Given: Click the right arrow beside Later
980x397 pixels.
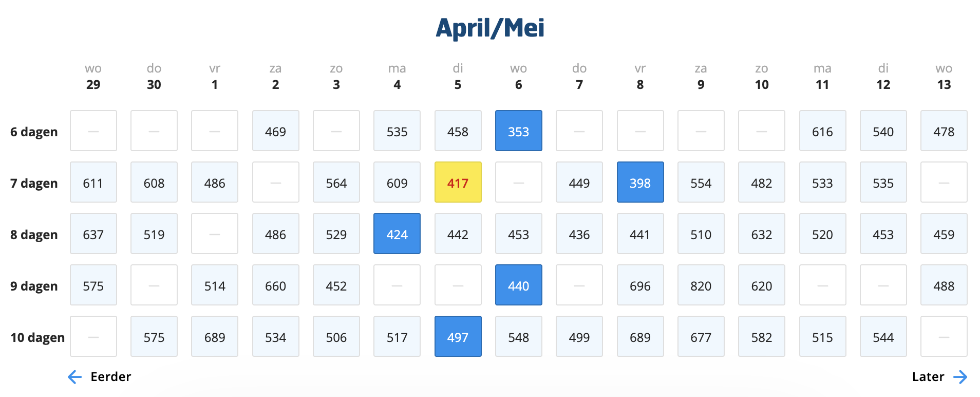Looking at the screenshot, I should click(x=959, y=377).
